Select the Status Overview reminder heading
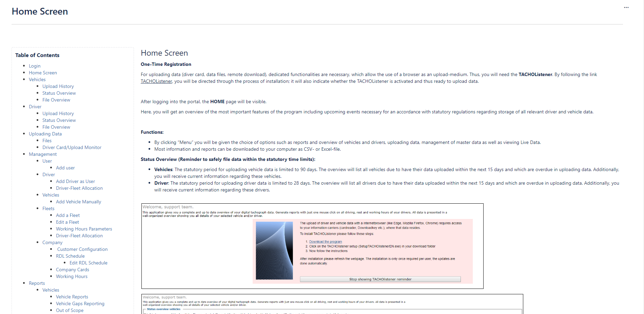Image resolution: width=644 pixels, height=314 pixels. point(228,159)
